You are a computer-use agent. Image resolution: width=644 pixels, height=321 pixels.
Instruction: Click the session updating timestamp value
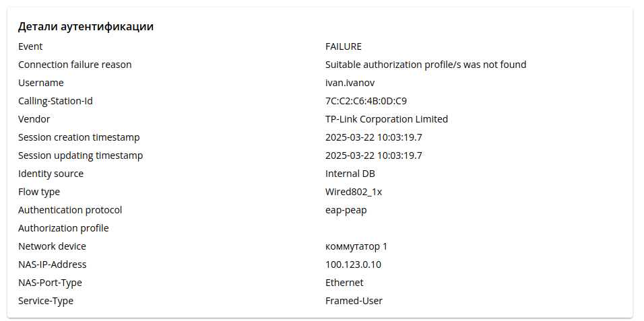(373, 155)
